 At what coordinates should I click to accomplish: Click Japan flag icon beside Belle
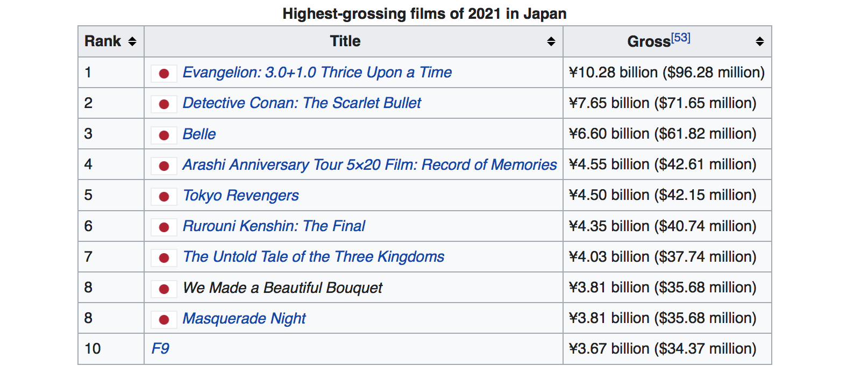[x=164, y=135]
